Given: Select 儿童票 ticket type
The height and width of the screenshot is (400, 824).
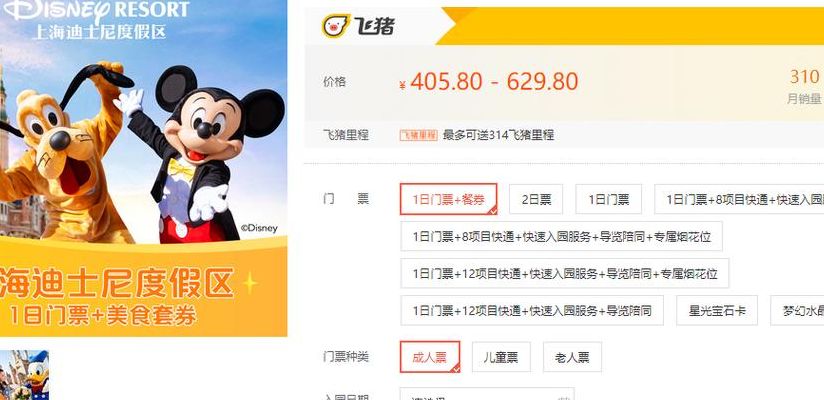Looking at the screenshot, I should tap(501, 357).
